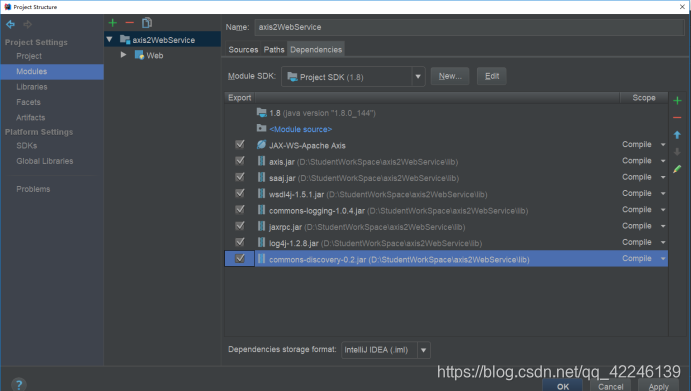691x391 pixels.
Task: Open Facets settings section
Action: 28,102
